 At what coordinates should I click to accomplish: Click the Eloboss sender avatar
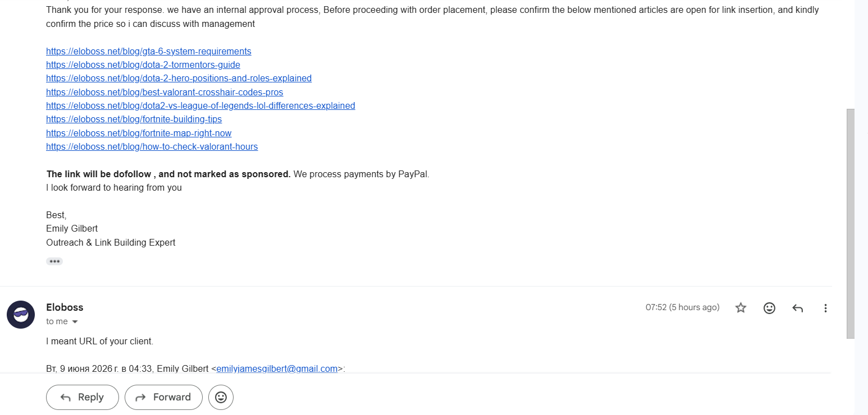point(21,315)
